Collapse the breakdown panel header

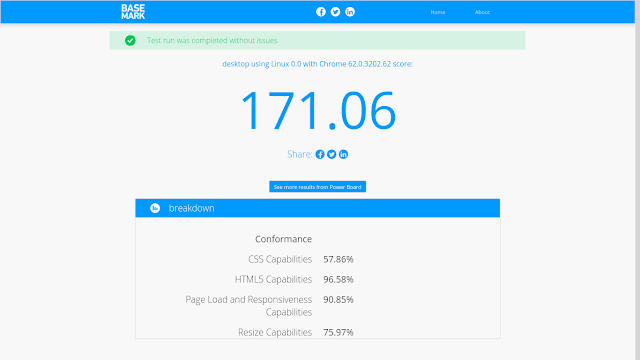[318, 208]
